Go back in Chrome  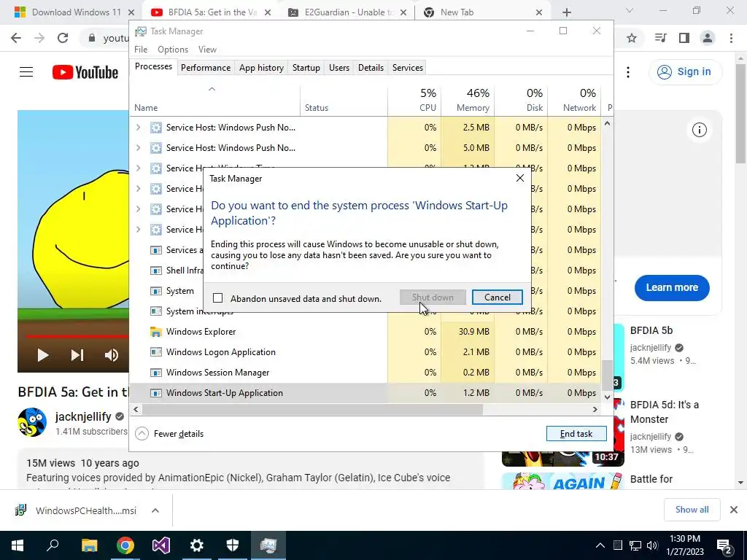16,38
